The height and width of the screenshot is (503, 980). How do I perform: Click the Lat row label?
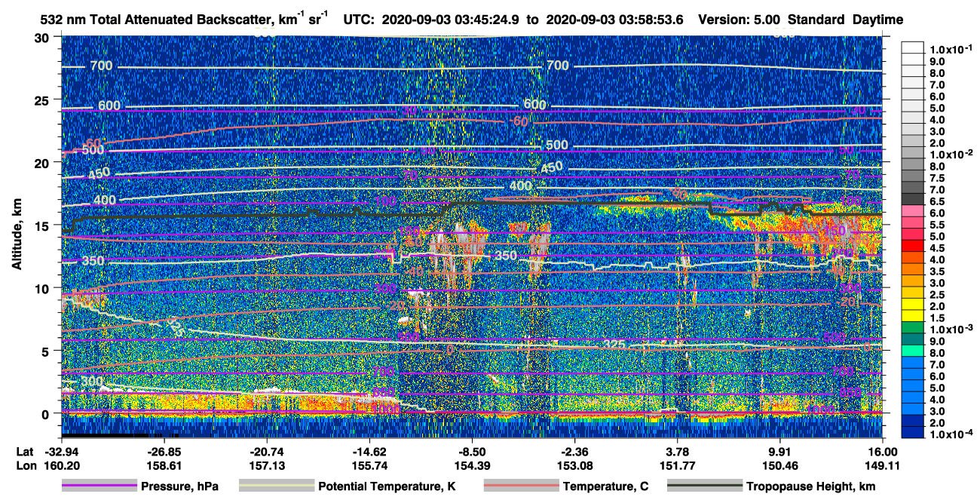pyautogui.click(x=24, y=452)
